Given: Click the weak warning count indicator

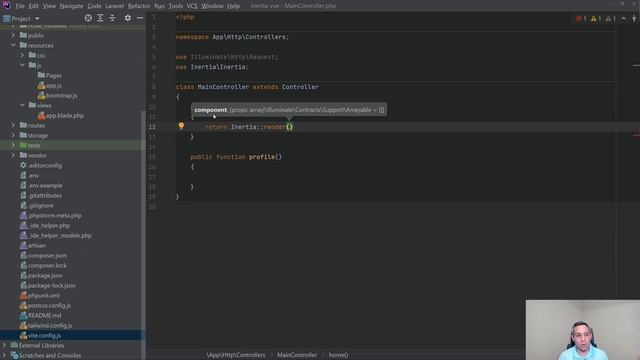Looking at the screenshot, I should 611,18.
